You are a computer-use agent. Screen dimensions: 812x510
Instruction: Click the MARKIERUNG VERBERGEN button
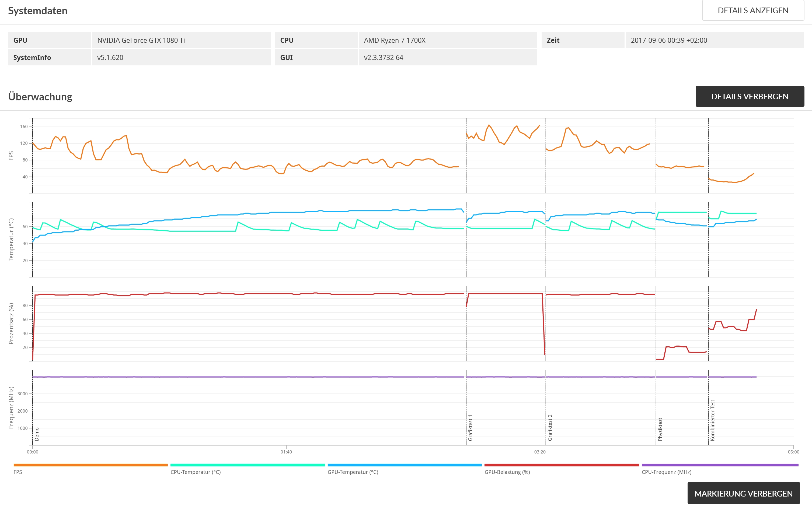(x=743, y=493)
